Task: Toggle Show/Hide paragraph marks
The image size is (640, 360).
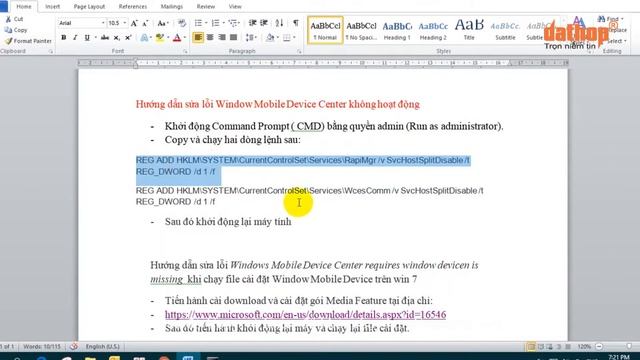Action: tap(296, 23)
